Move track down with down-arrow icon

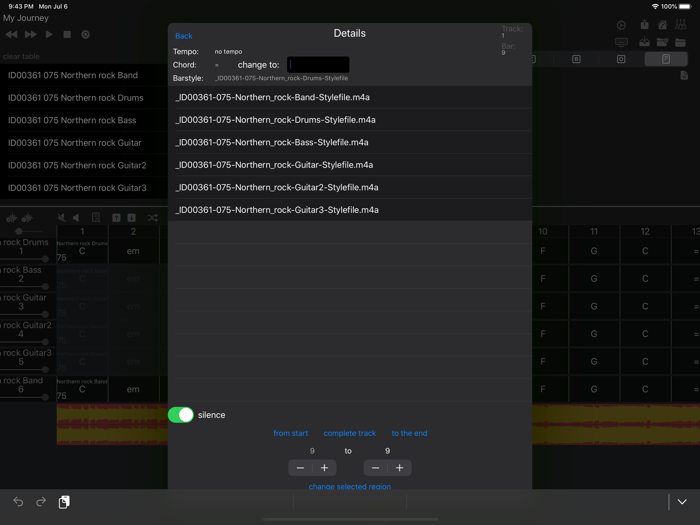pos(131,217)
